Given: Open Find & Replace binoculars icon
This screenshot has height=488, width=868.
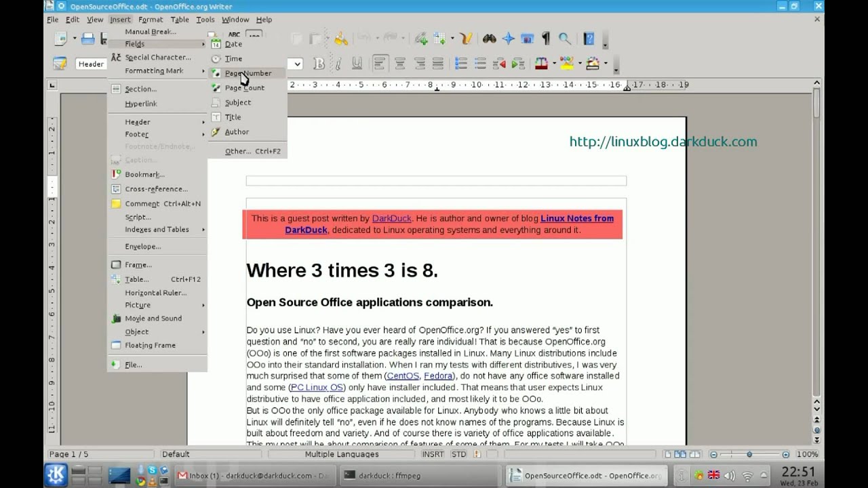Looking at the screenshot, I should click(x=489, y=39).
